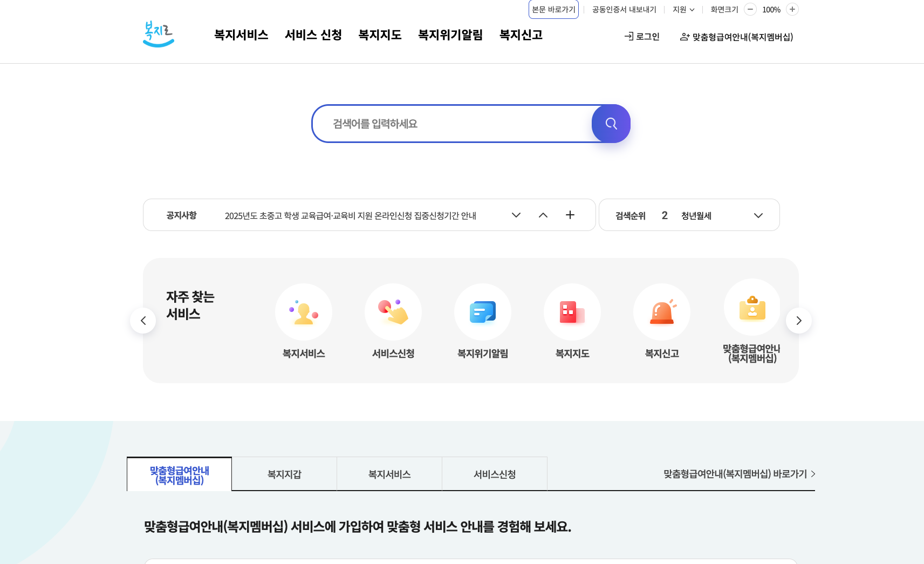The image size is (924, 564).
Task: Click the 청년월세 search ranking term
Action: [696, 215]
